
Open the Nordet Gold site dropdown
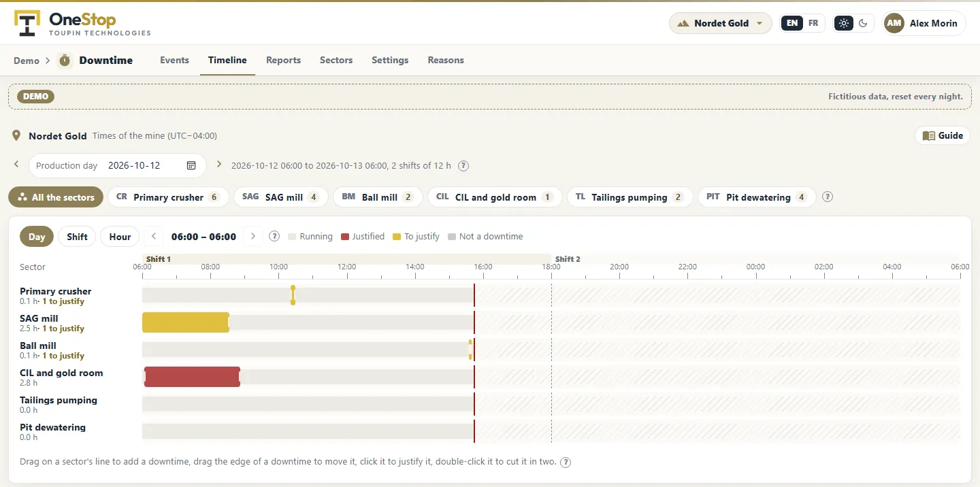point(721,23)
